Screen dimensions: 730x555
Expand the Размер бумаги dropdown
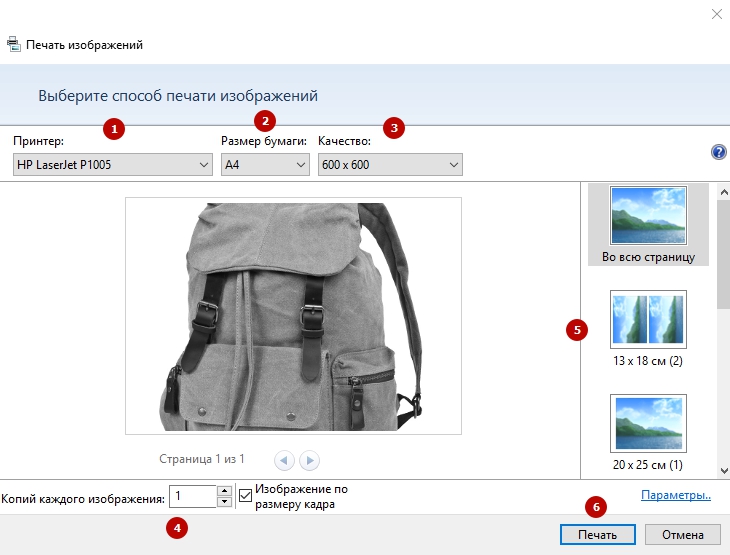[x=265, y=165]
